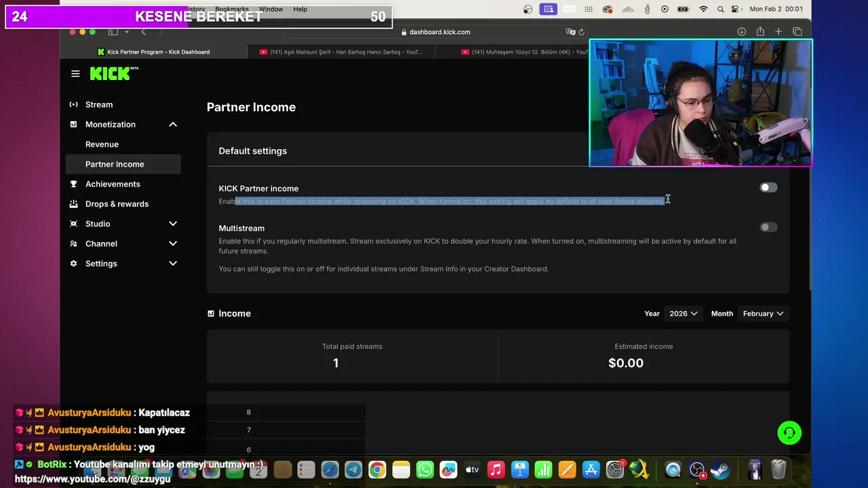Screen dimensions: 868x488
Task: Open Google Chrome from the dock
Action: (377, 470)
